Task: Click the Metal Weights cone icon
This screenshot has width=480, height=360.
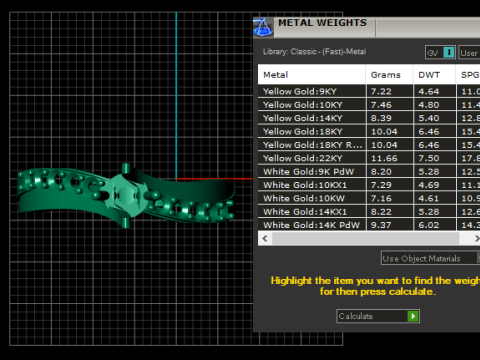Action: [x=263, y=27]
